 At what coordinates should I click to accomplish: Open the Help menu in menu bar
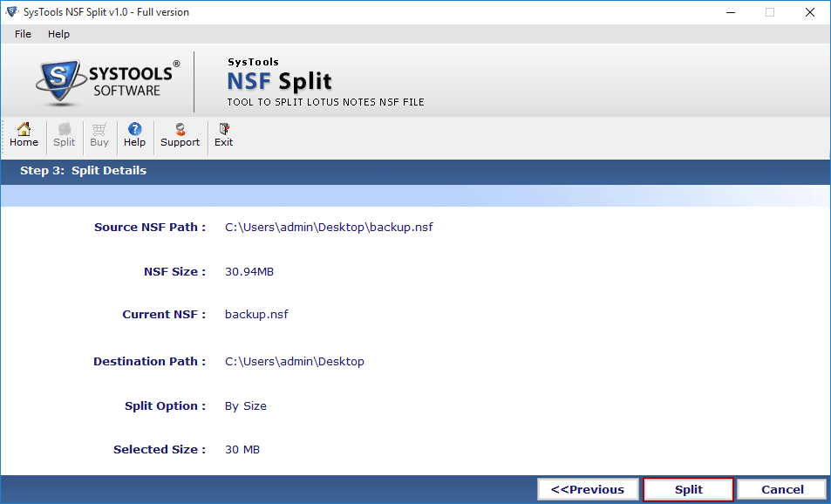[x=58, y=34]
